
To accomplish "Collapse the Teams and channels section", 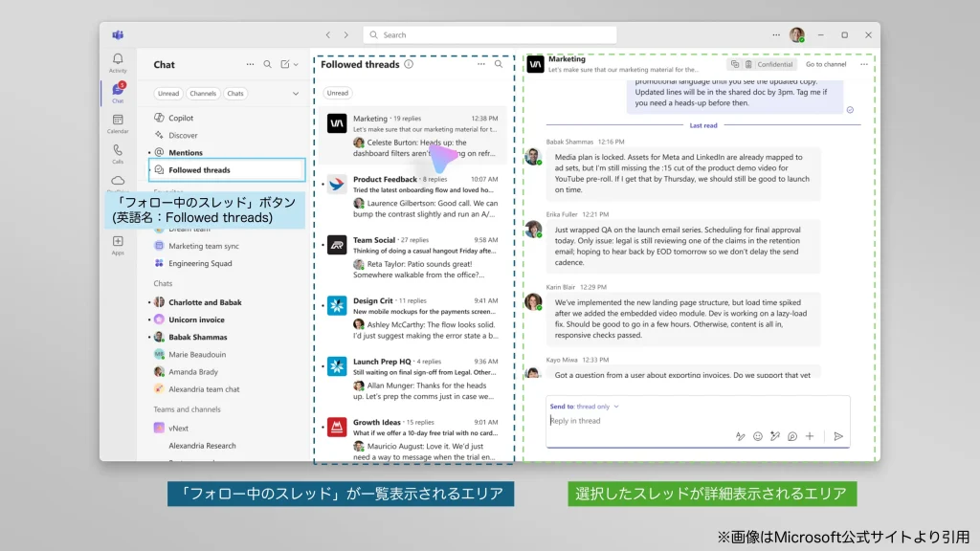I will [187, 409].
